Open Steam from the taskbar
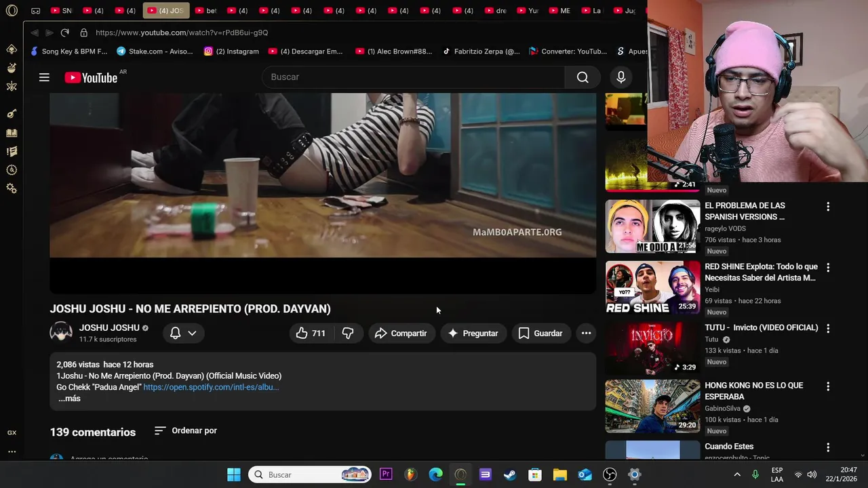 coord(510,474)
